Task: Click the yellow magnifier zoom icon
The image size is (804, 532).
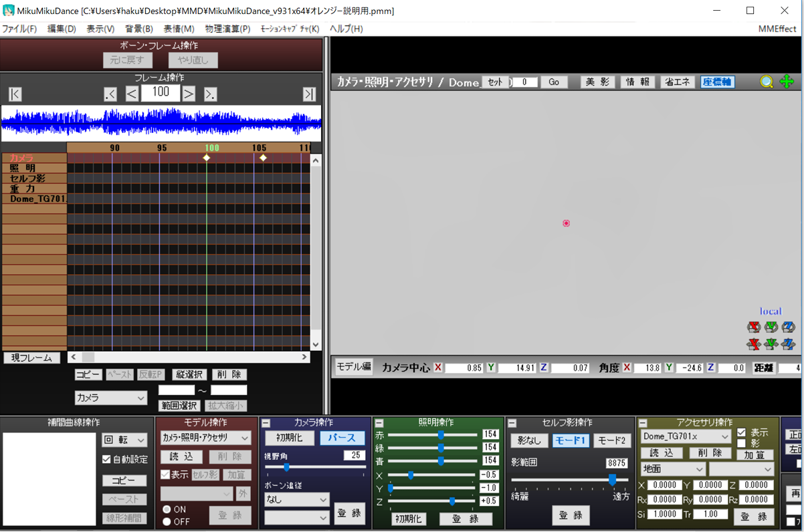Action: tap(767, 82)
